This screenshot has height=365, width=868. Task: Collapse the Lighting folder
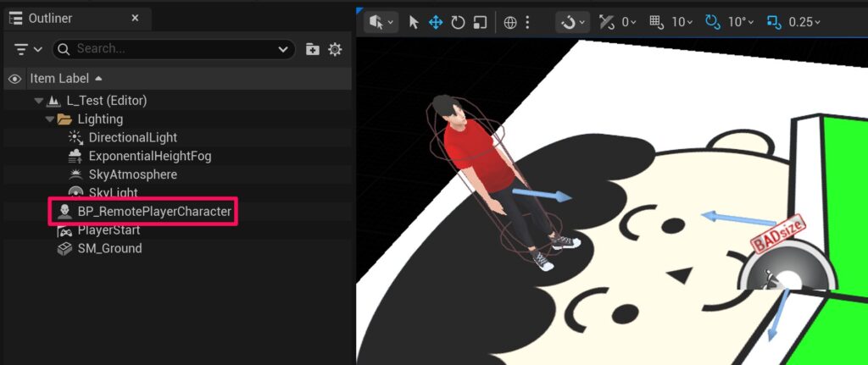tap(50, 119)
